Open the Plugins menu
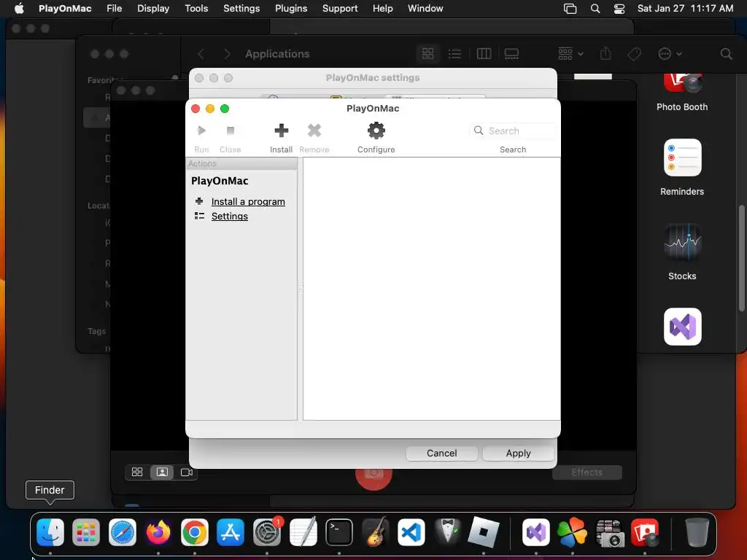Viewport: 747px width, 560px height. click(x=290, y=8)
